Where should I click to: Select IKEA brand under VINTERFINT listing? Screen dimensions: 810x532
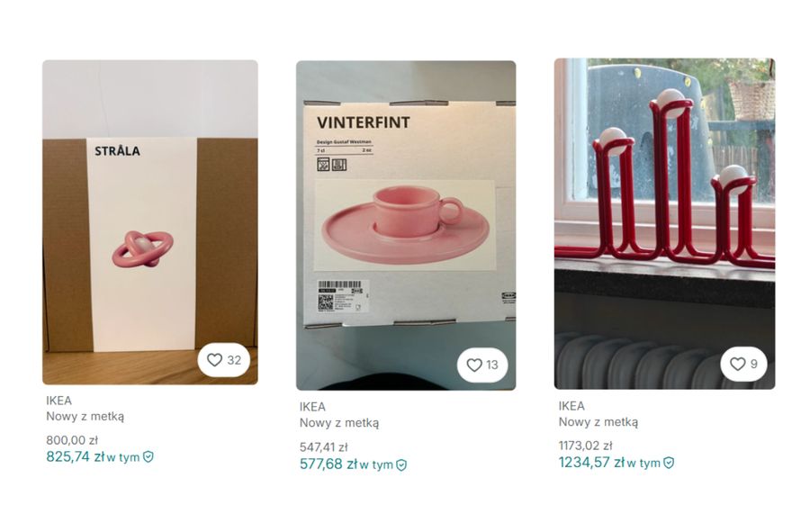tap(313, 407)
